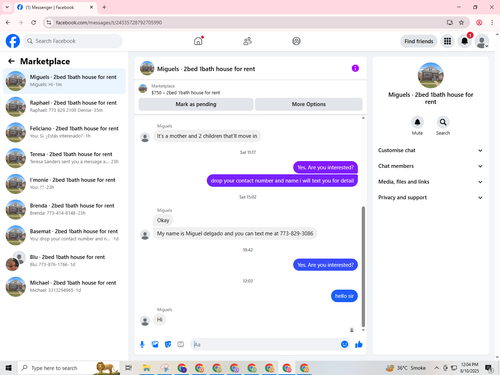Image resolution: width=500 pixels, height=375 pixels.
Task: Select the Miguels conversation in the list
Action: [64, 81]
